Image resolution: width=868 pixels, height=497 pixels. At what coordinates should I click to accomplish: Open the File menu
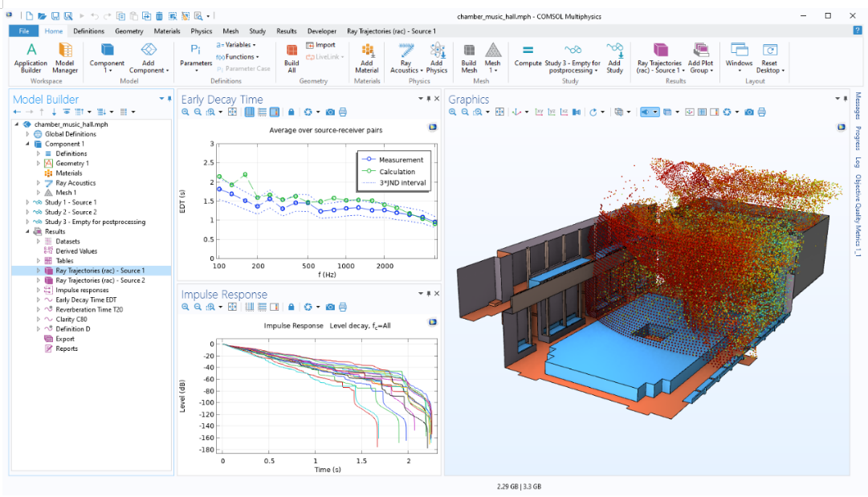(24, 31)
